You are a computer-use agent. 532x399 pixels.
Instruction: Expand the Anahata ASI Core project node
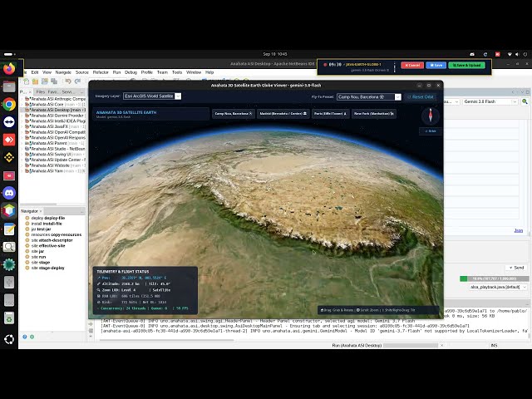tap(22, 105)
